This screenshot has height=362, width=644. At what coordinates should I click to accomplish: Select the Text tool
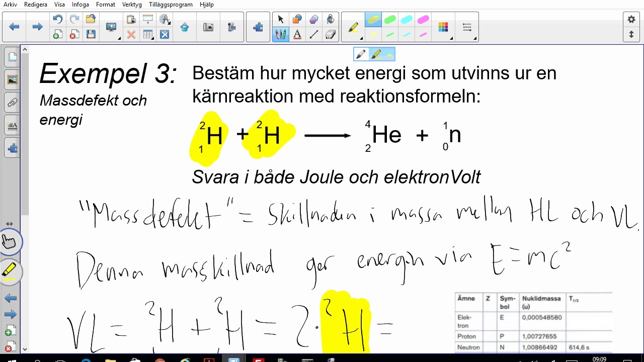(297, 35)
